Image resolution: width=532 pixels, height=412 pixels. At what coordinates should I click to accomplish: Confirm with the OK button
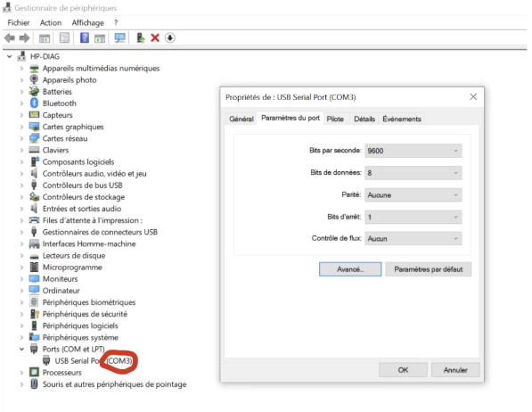coord(403,370)
